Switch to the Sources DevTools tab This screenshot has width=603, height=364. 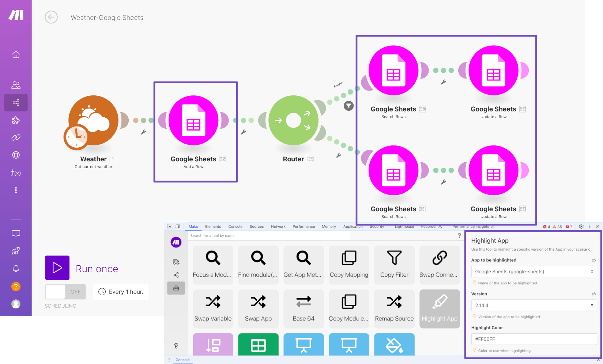tap(257, 227)
